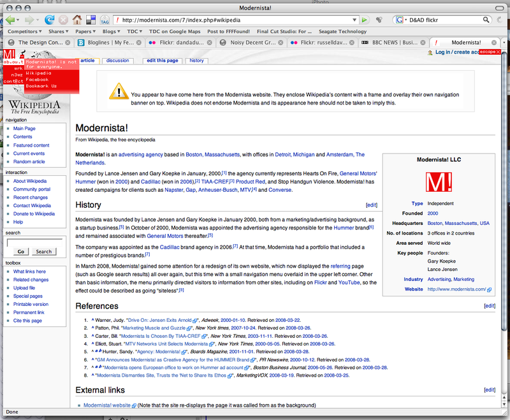Image resolution: width=510 pixels, height=420 pixels.
Task: Go to the browser home page icon
Action: pyautogui.click(x=76, y=20)
